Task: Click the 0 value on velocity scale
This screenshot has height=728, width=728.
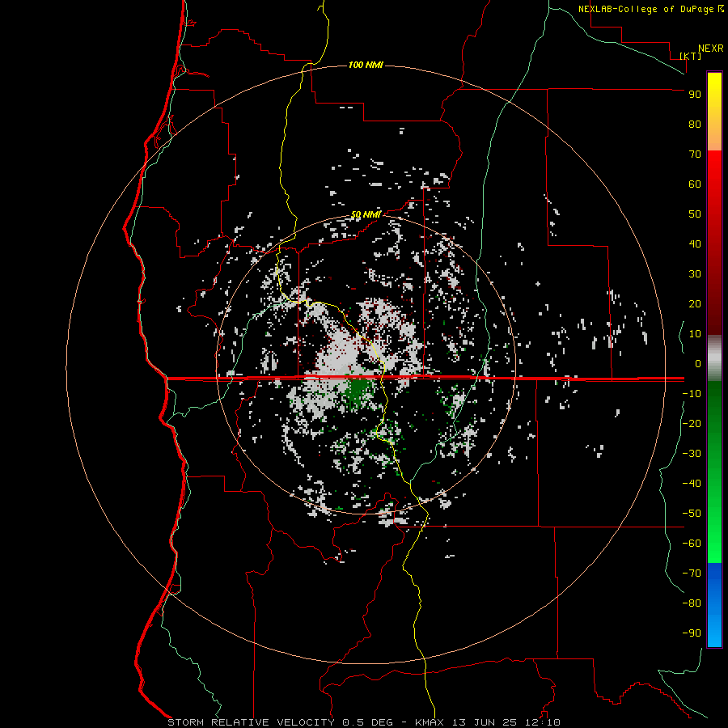Action: [x=698, y=363]
